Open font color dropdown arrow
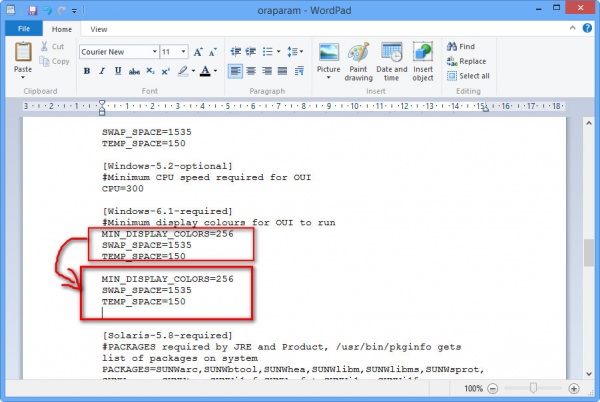The image size is (600, 402). [x=215, y=71]
